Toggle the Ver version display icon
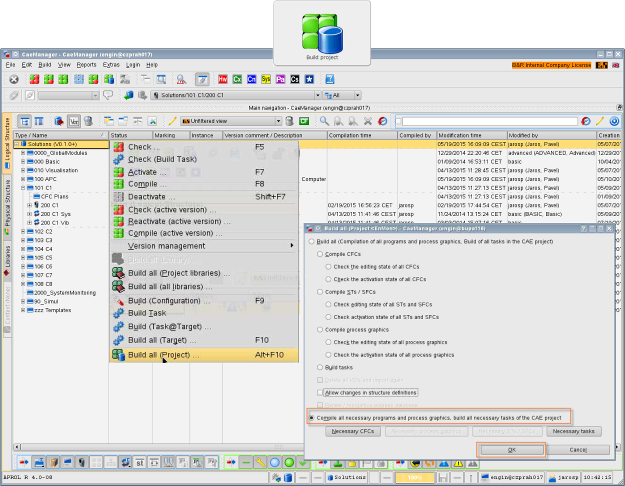 coord(74,121)
